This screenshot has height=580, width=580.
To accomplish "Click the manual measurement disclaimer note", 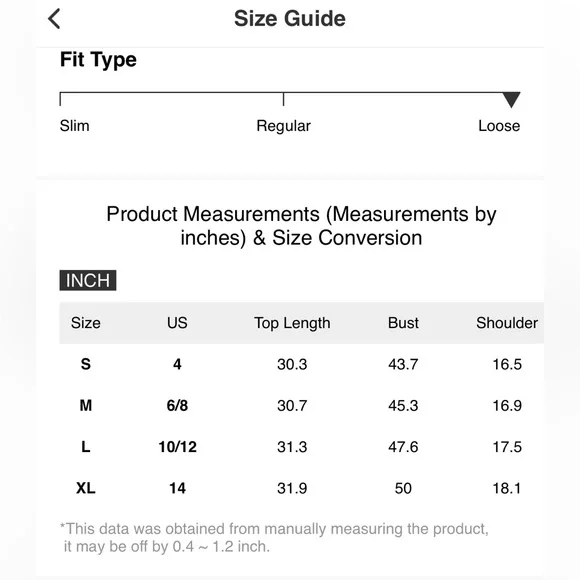I will pyautogui.click(x=274, y=537).
